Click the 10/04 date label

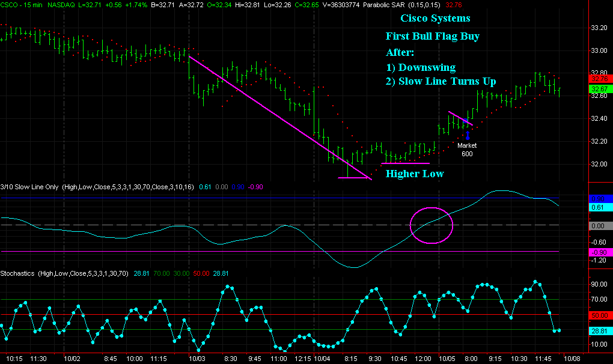coord(322,359)
